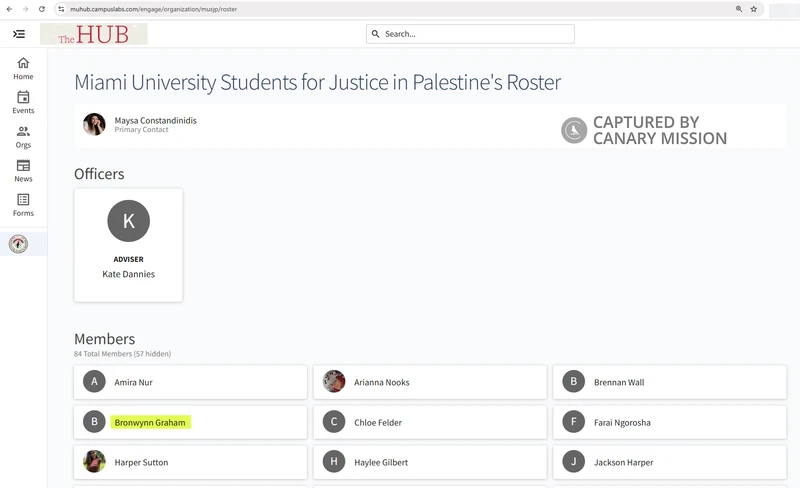Viewport: 800px width, 488px height.
Task: Select the organization logo in the sidebar
Action: tap(18, 244)
